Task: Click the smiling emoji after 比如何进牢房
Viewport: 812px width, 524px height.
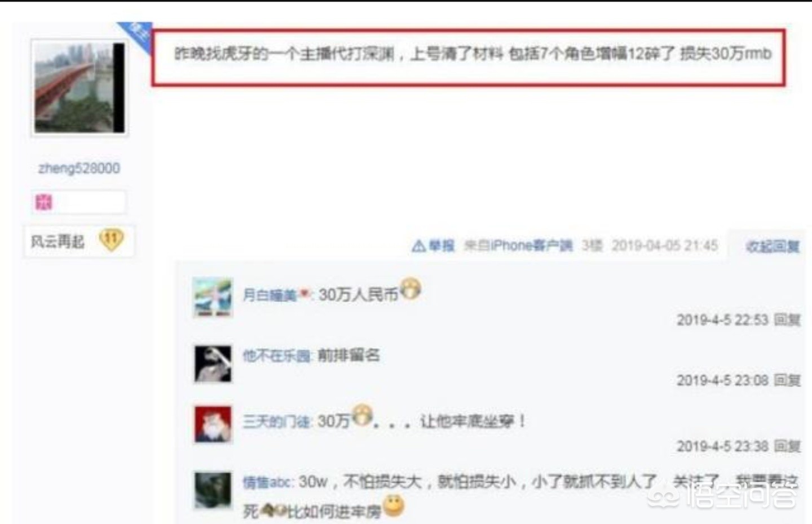Action: tap(393, 505)
